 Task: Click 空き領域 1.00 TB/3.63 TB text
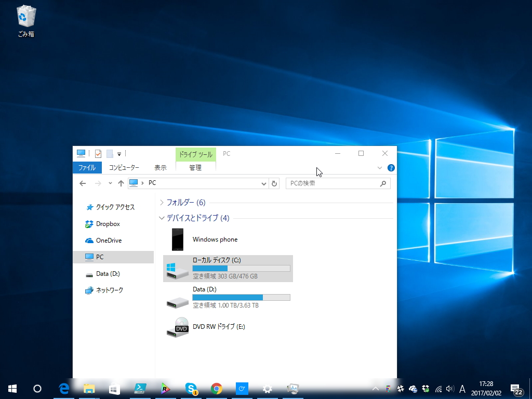pos(225,305)
